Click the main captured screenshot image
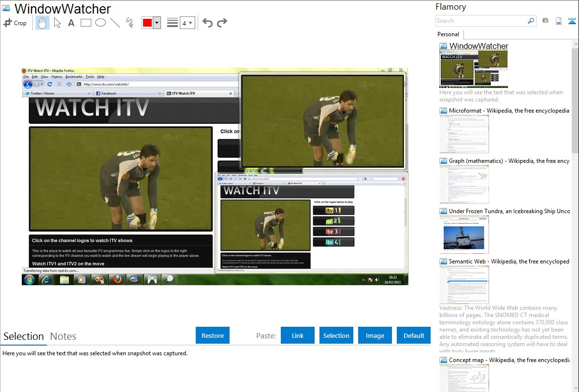 point(215,176)
